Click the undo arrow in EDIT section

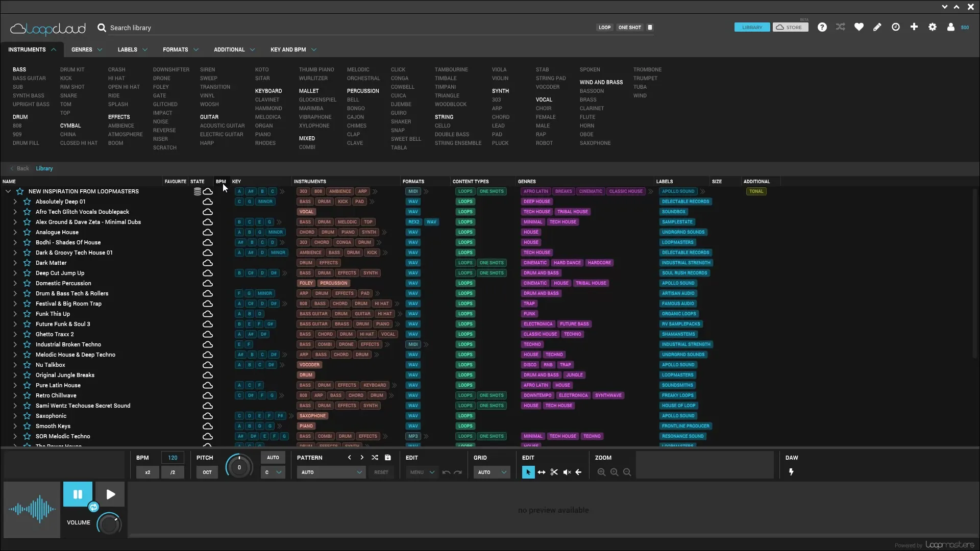(447, 472)
